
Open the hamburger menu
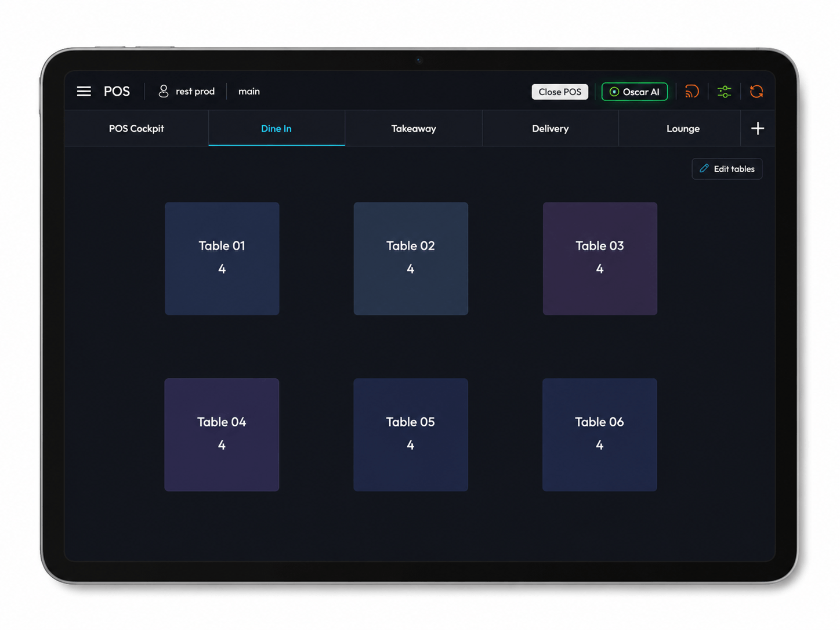point(84,91)
